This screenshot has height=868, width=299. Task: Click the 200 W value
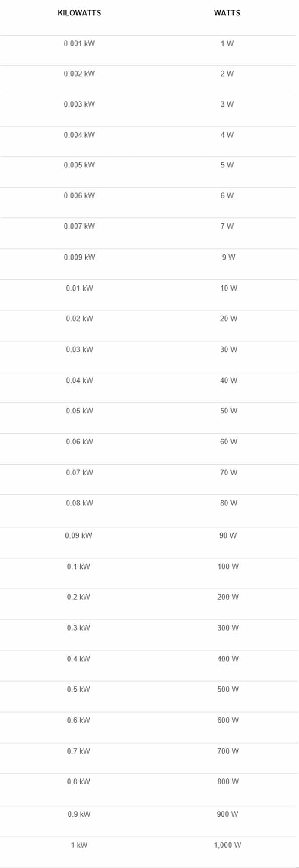228,597
